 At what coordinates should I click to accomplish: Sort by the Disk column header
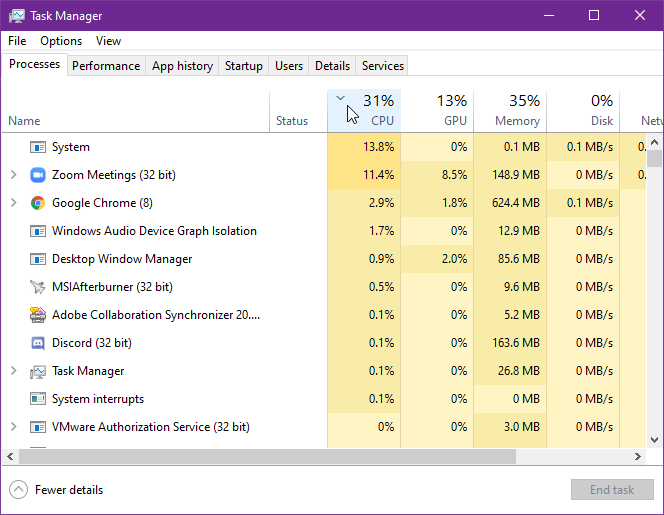tap(583, 111)
